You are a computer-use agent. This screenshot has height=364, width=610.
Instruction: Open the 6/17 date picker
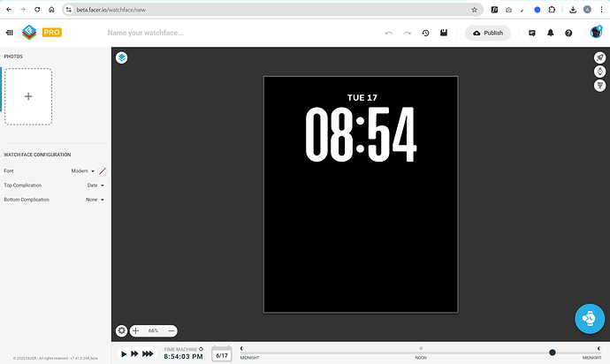click(x=222, y=354)
